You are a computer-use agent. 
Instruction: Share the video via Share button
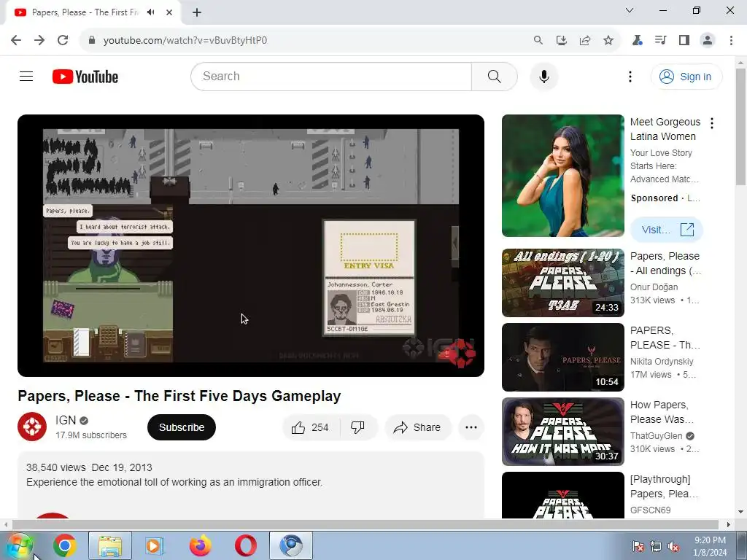(417, 427)
